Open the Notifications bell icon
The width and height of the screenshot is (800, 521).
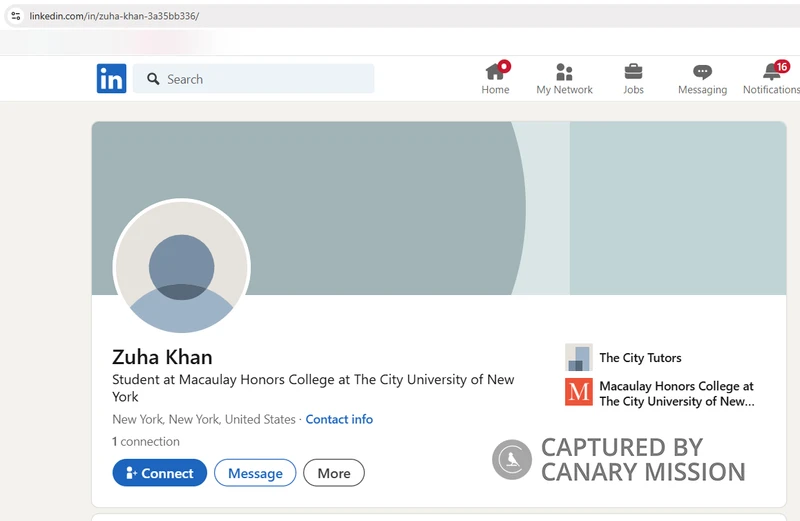(772, 72)
